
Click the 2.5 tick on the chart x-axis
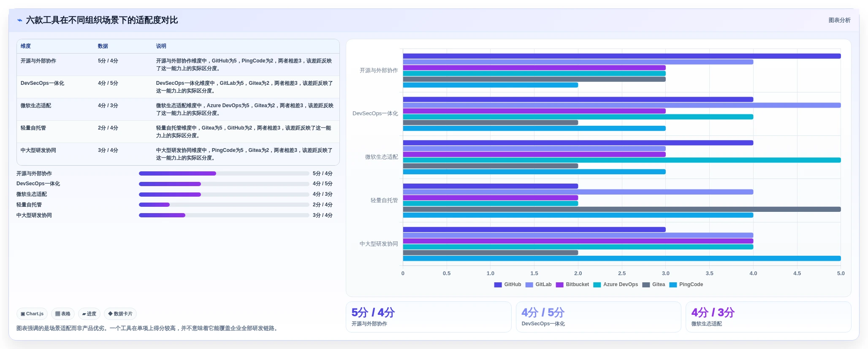click(622, 273)
